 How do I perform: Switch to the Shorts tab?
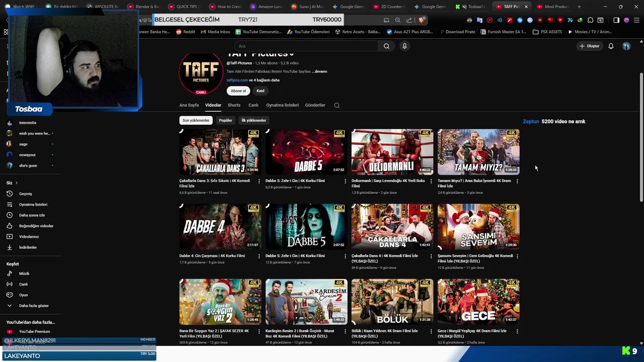tap(234, 105)
